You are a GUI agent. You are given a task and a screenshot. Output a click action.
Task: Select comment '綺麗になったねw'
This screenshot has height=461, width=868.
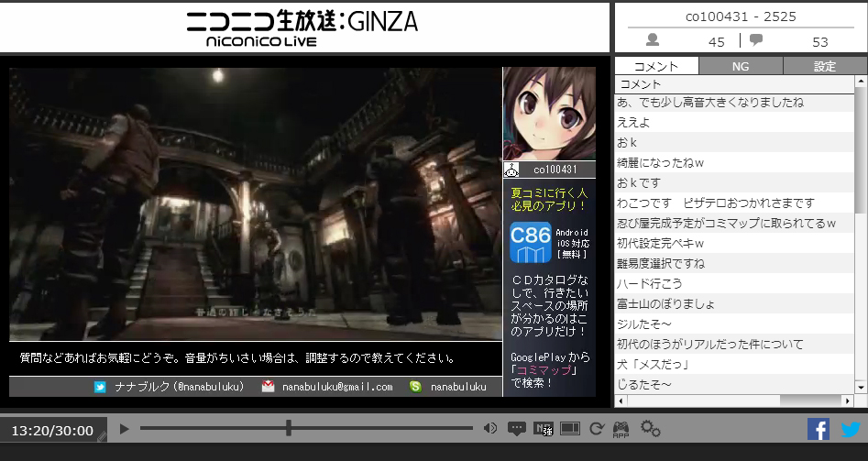pos(734,163)
